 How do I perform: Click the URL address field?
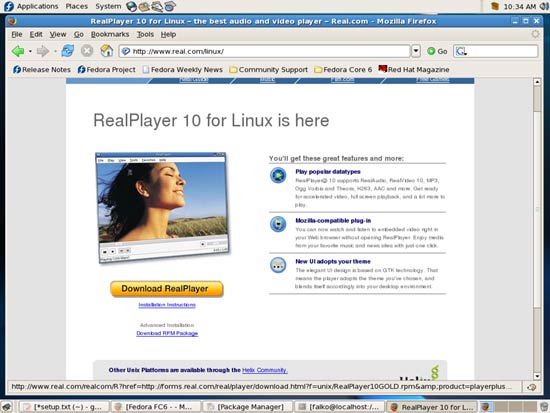[x=264, y=51]
